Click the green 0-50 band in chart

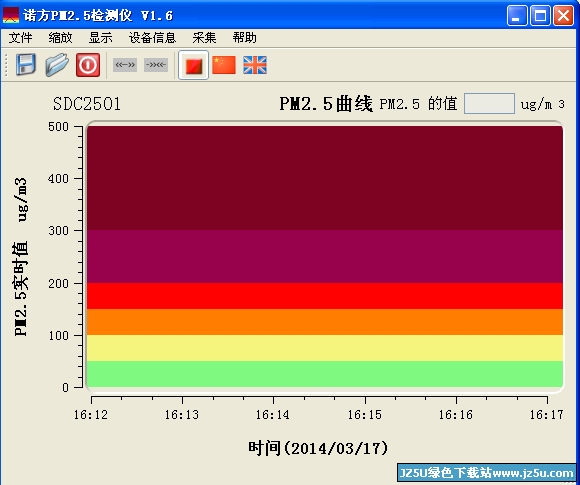(x=325, y=374)
